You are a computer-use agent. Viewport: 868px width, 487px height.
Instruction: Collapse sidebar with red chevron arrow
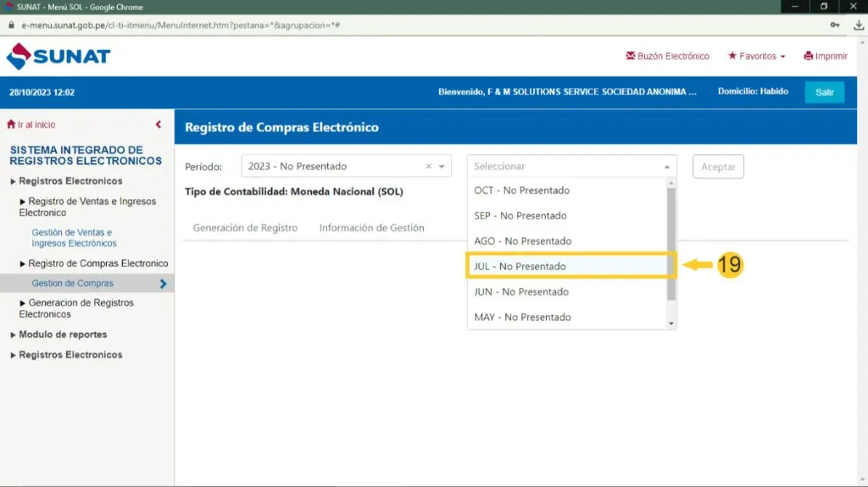159,125
